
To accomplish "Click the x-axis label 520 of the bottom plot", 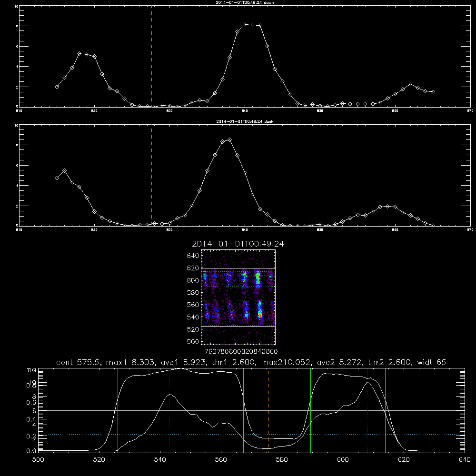I will click(99, 460).
